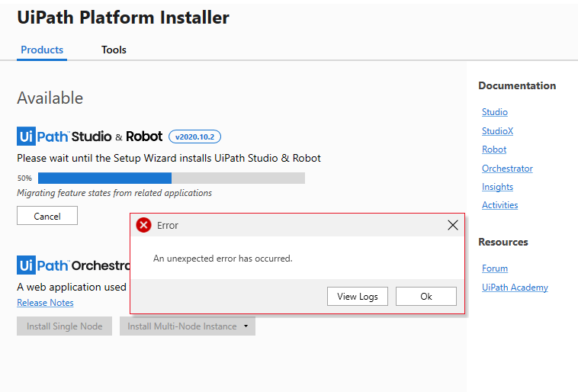This screenshot has width=578, height=392.
Task: Open the UiPath Academy link
Action: click(515, 288)
